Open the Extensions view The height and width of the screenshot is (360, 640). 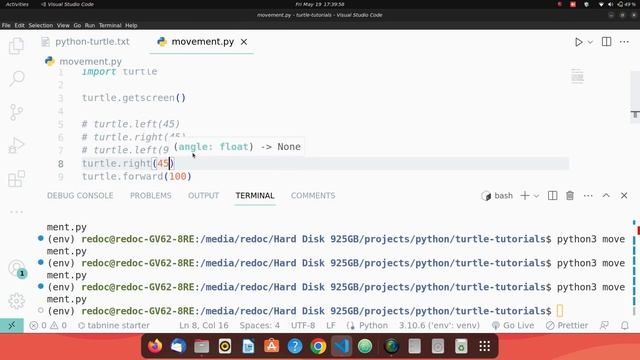click(16, 179)
